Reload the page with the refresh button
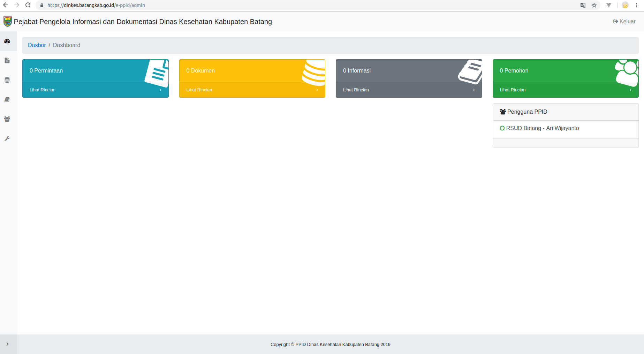The image size is (644, 354). pyautogui.click(x=28, y=5)
